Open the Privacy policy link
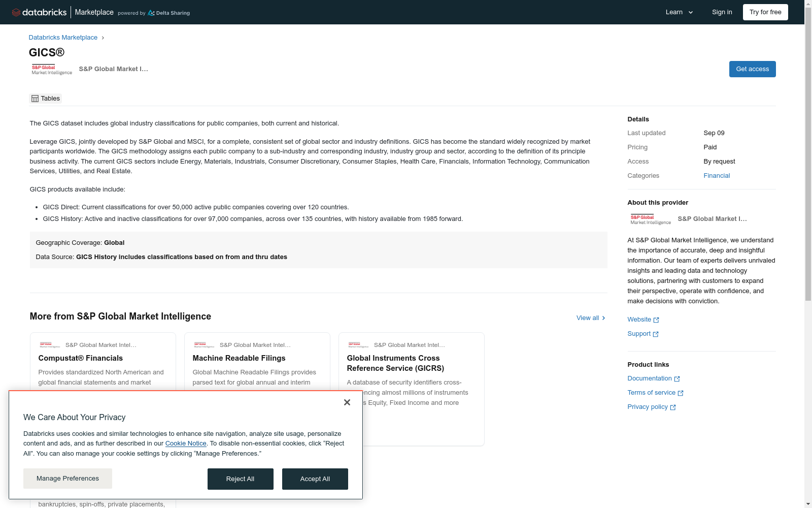Screen dimensions: 812x508 pyautogui.click(x=648, y=407)
